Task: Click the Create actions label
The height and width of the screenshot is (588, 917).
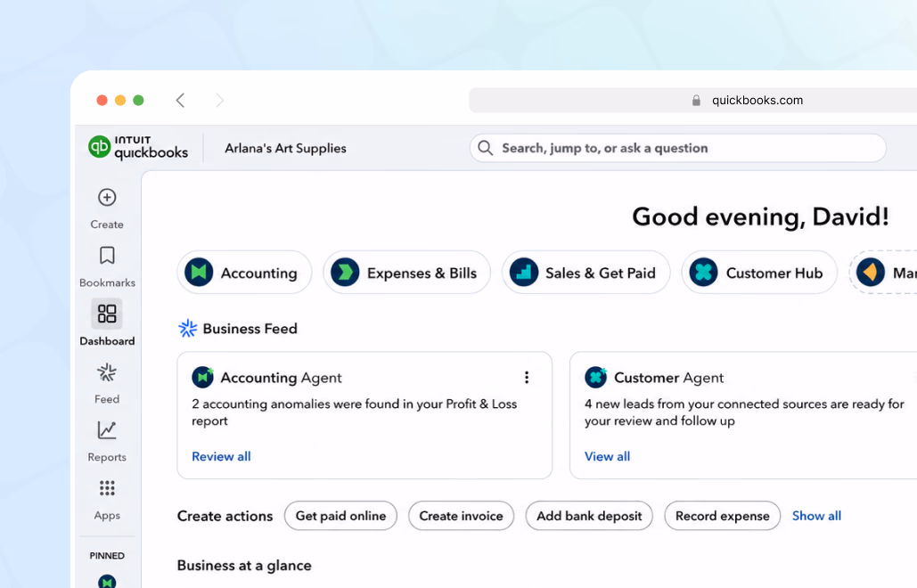Action: (x=225, y=516)
